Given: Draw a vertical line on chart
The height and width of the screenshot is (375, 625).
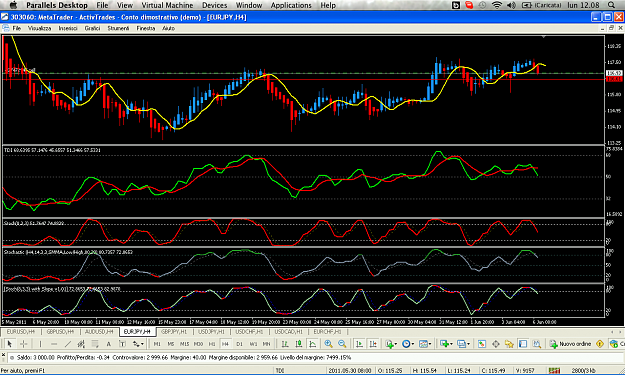Looking at the screenshot, I should point(40,344).
